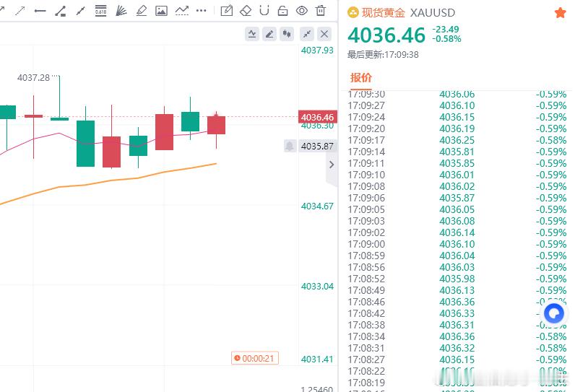The height and width of the screenshot is (392, 575).
Task: Click the red current price label 4036.46
Action: coord(318,117)
